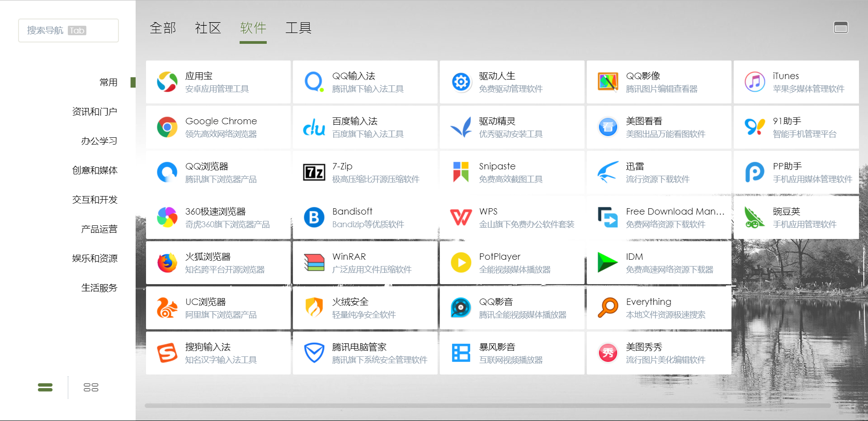
Task: Open the 美图秀秀 icon
Action: 608,353
